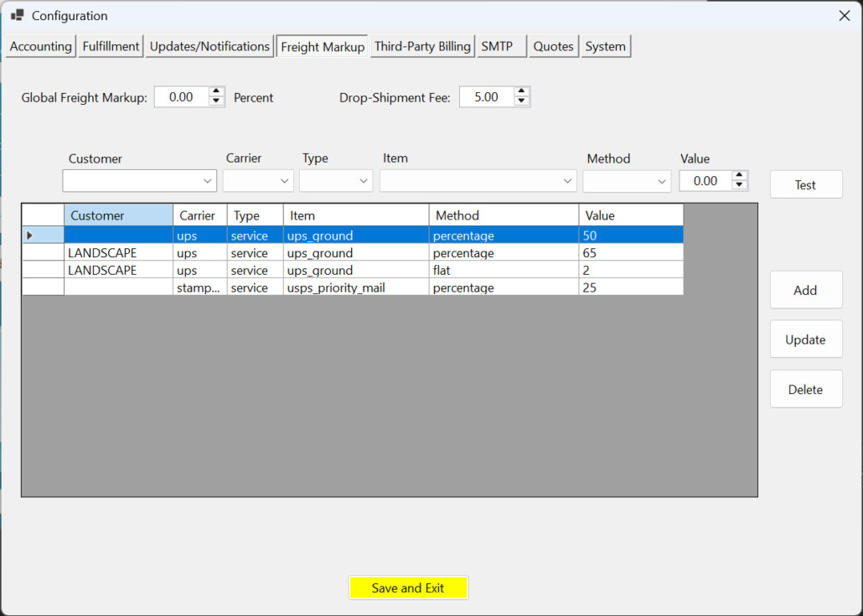Switch to the Accounting tab
The width and height of the screenshot is (863, 616).
(41, 46)
